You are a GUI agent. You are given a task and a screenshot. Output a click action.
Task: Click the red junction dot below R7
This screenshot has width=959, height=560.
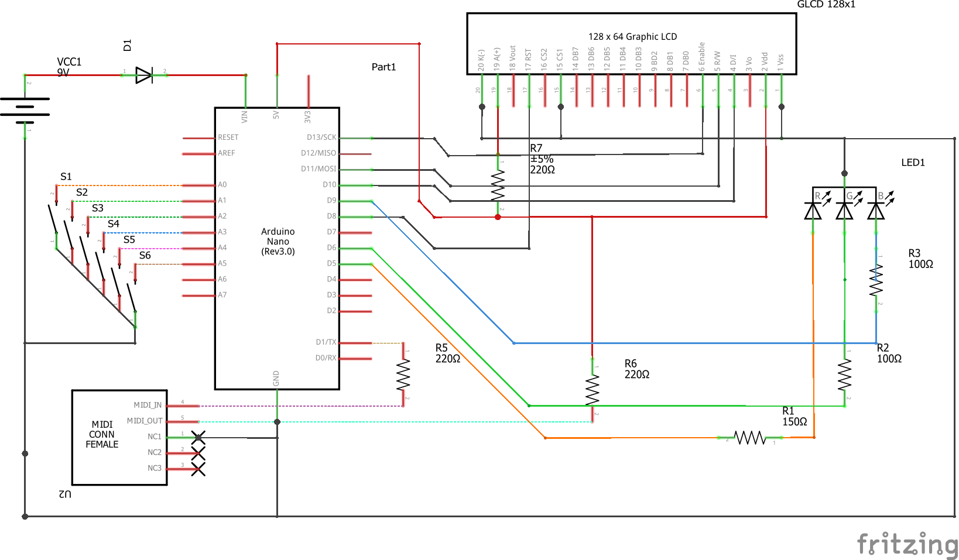(x=498, y=217)
